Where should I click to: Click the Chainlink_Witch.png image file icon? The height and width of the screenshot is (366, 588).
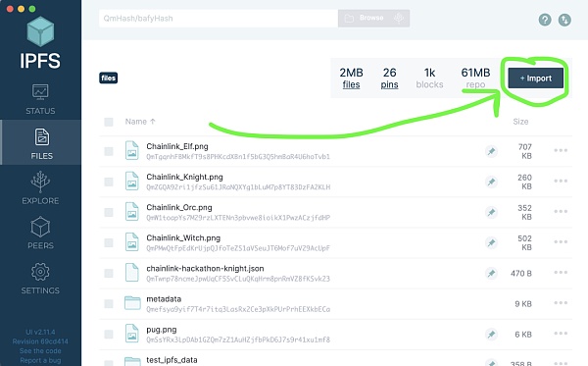132,242
